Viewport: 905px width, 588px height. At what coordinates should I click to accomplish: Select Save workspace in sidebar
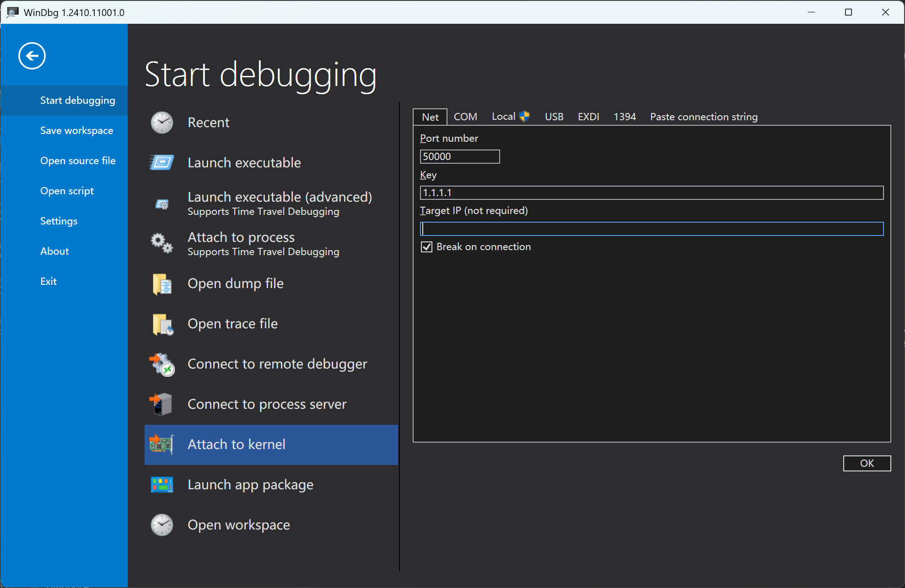click(64, 131)
